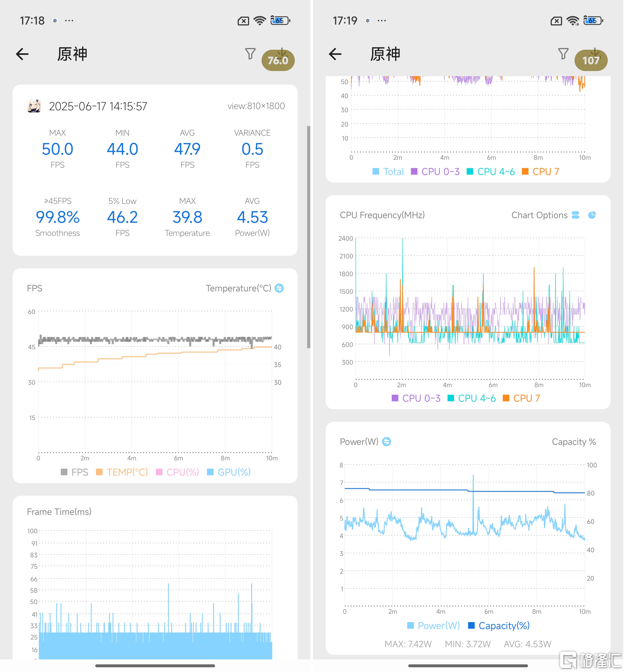Toggle the Total series in CPU usage legend
624x672 pixels.
388,172
